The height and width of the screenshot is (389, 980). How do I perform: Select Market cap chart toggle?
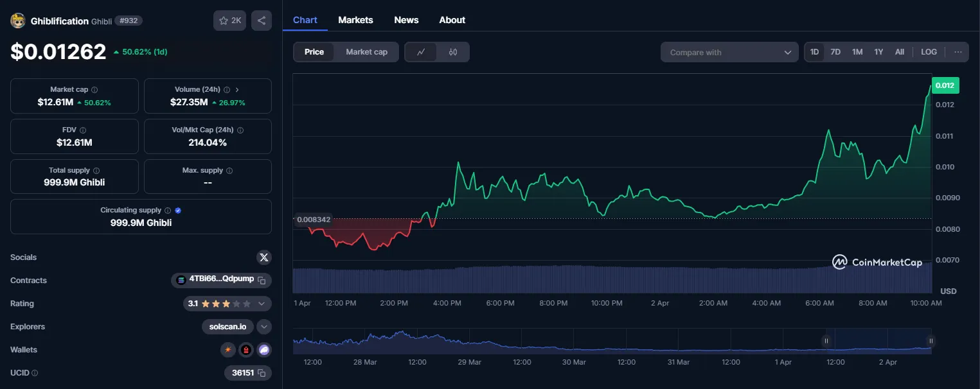[366, 52]
